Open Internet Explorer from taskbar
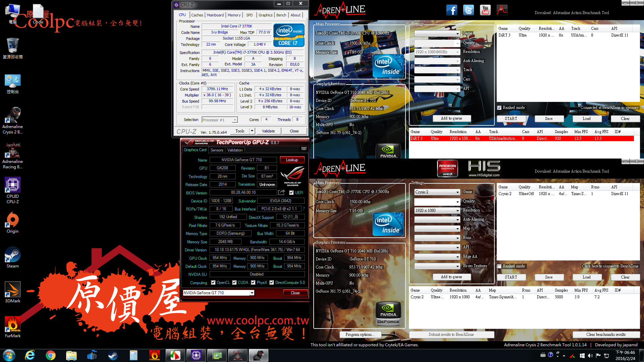Image resolution: width=644 pixels, height=362 pixels. [30, 355]
